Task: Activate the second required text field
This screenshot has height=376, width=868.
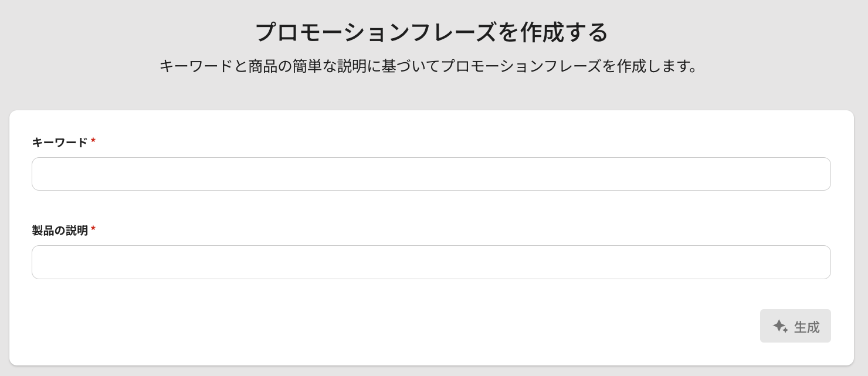Action: pos(431,262)
